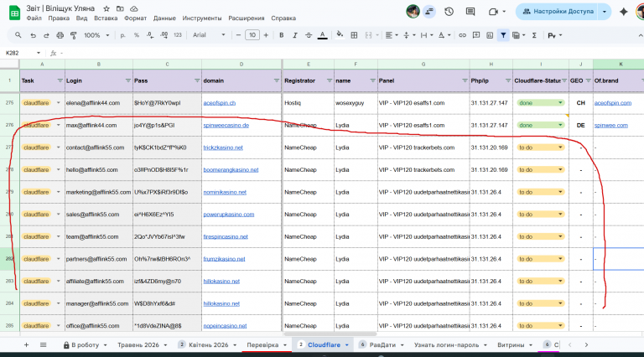
Task: Select cell with elena@afflink44.com
Action: (99, 103)
